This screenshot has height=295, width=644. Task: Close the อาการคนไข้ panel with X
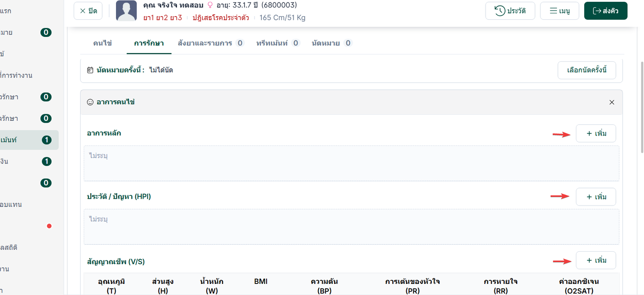[x=612, y=102]
